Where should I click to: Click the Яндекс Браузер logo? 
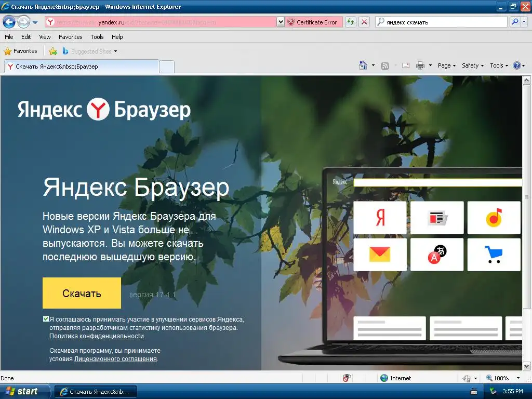pos(104,109)
